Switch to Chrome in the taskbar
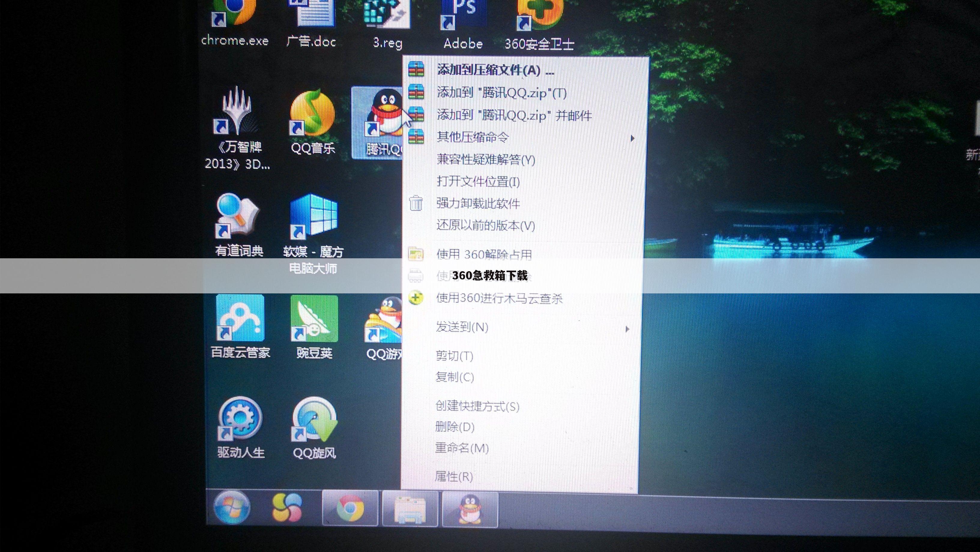 click(x=350, y=508)
